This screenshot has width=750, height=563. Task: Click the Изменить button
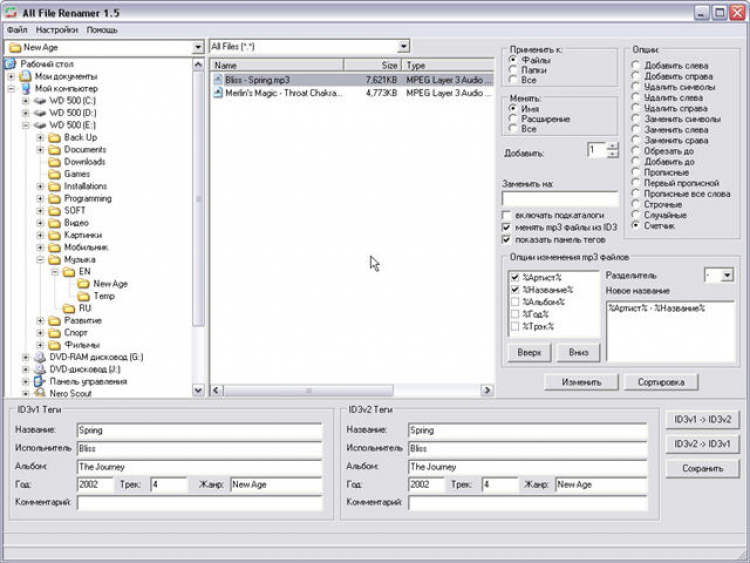(581, 382)
